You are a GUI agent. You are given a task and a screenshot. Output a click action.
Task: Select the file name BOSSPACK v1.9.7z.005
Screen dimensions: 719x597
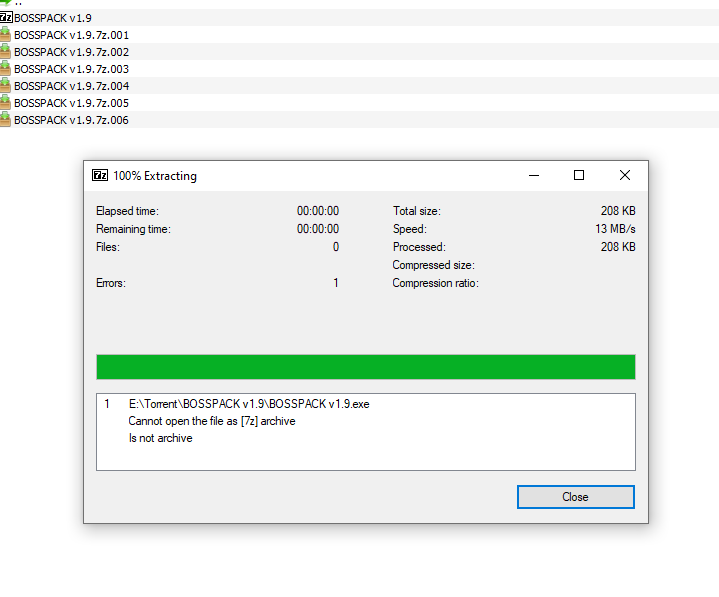tap(72, 103)
